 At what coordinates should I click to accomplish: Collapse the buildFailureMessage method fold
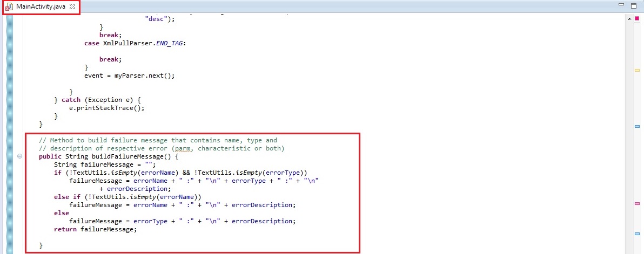click(x=19, y=156)
